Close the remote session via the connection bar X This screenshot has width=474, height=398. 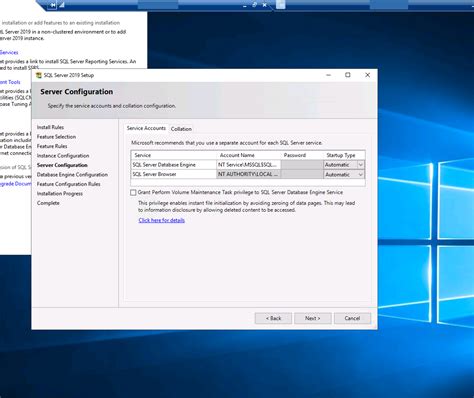[x=264, y=5]
